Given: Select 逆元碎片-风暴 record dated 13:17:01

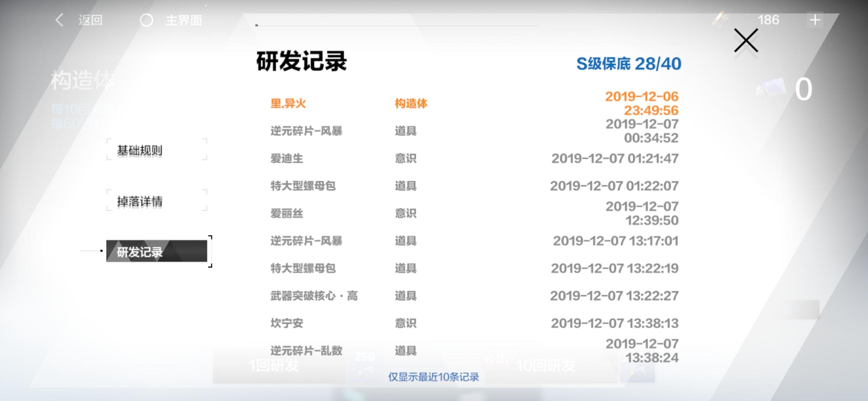Looking at the screenshot, I should click(474, 241).
